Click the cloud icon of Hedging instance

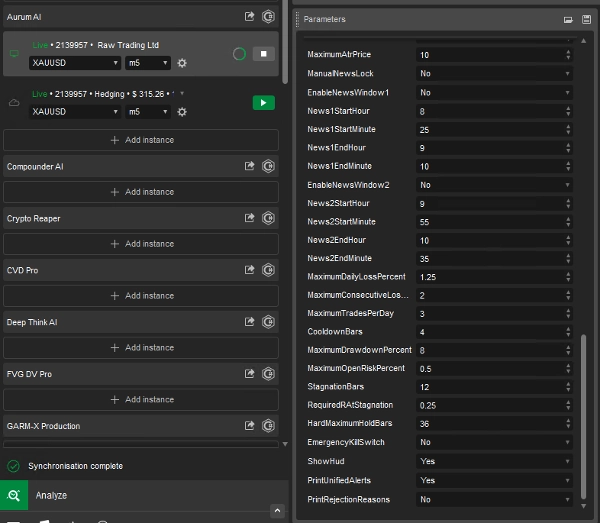14,103
